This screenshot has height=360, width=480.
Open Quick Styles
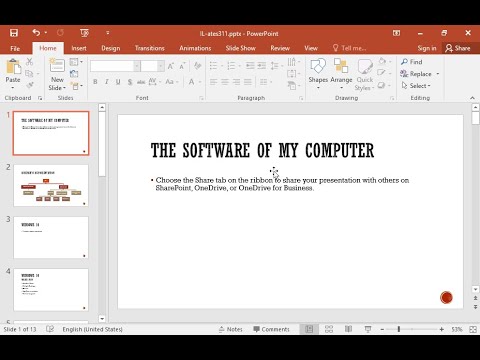(365, 75)
